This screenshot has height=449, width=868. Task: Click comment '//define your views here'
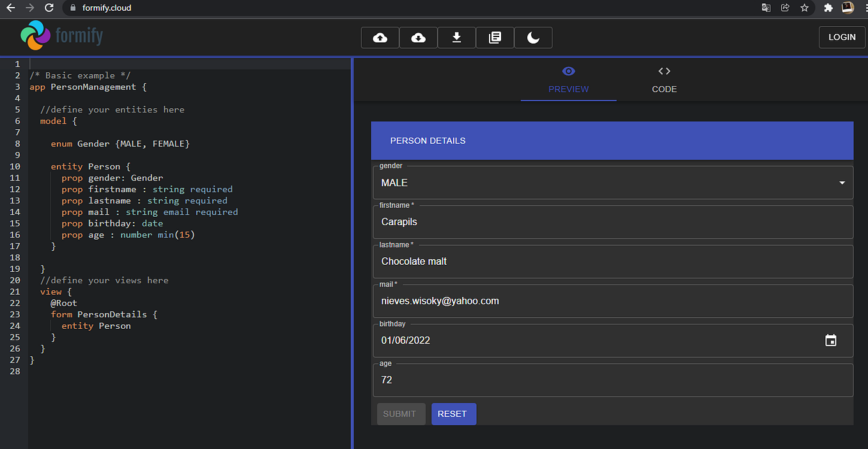coord(104,280)
